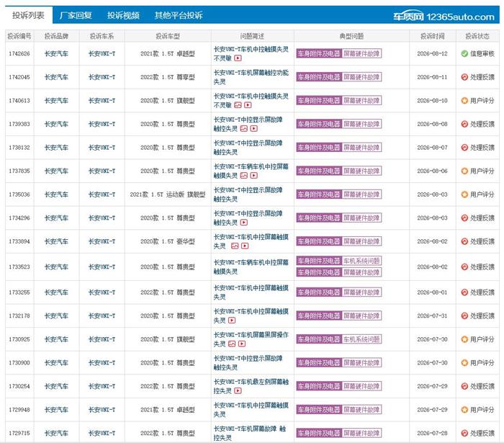This screenshot has height=443, width=504.
Task: Open 长安汽车 brand link in row 1730254
Action: coord(56,386)
